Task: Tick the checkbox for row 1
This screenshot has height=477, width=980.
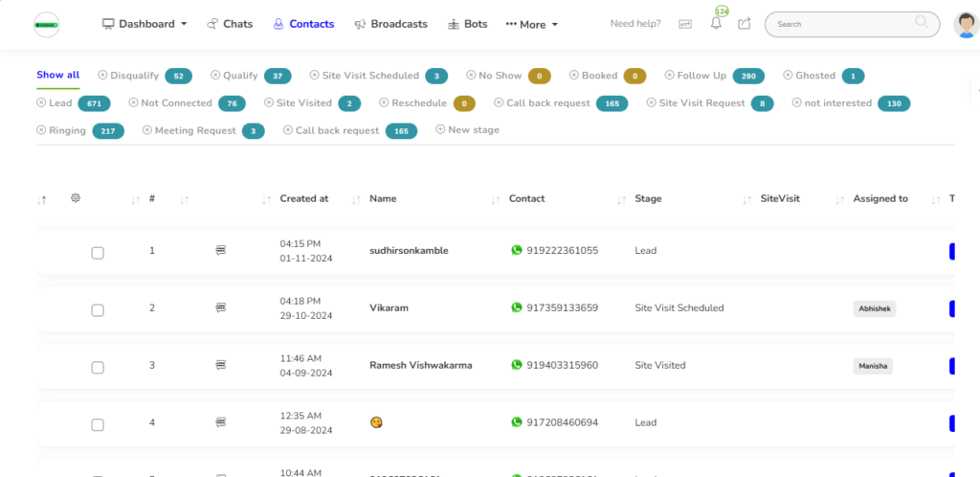Action: pyautogui.click(x=98, y=253)
